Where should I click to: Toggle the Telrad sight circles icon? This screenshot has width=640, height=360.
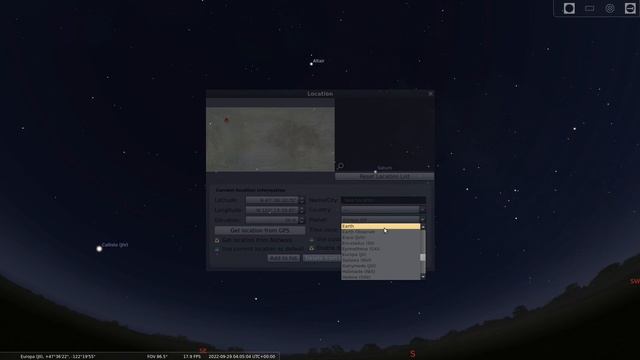pyautogui.click(x=610, y=9)
